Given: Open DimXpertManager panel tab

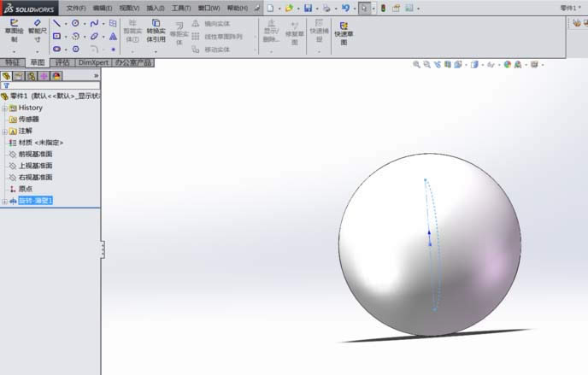Looking at the screenshot, I should [44, 76].
